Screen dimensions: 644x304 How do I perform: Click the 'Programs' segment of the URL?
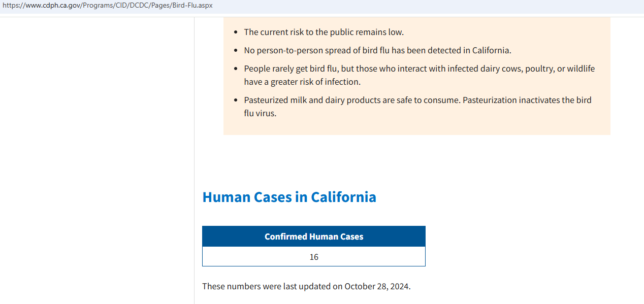pyautogui.click(x=94, y=6)
